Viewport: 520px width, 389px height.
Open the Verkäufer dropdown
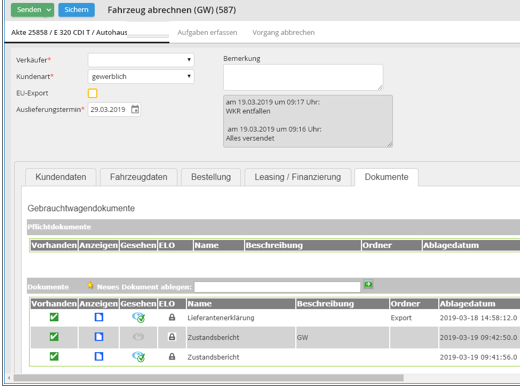click(x=141, y=60)
